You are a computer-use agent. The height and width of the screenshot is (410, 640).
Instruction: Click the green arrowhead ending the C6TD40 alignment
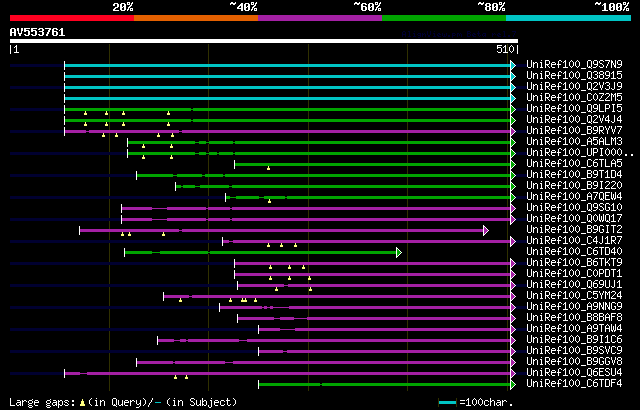[x=399, y=253]
